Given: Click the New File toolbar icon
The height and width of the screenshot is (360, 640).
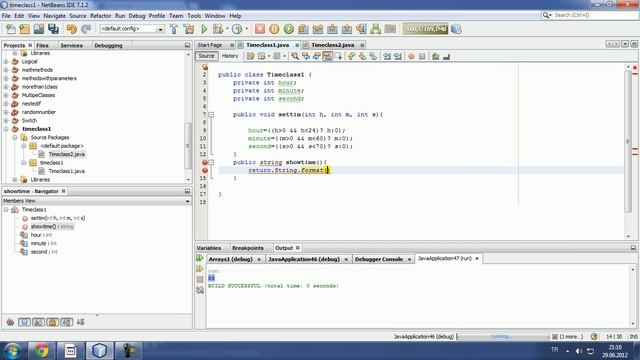Looking at the screenshot, I should pos(11,29).
